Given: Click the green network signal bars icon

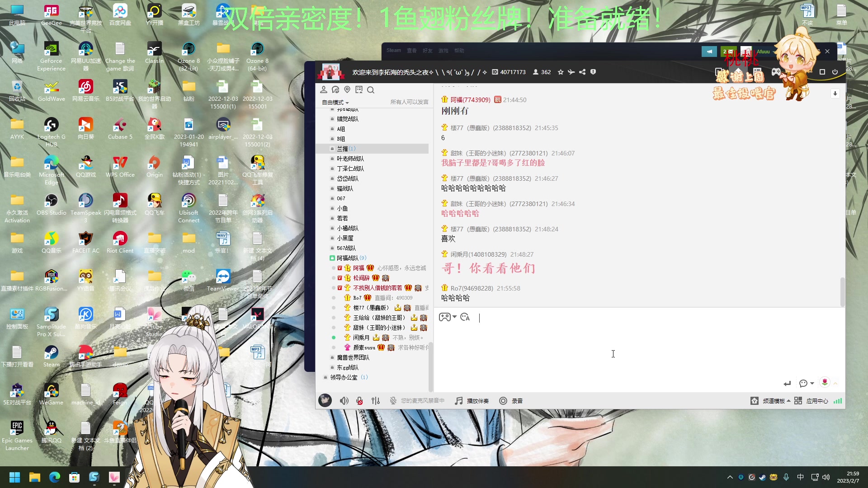Looking at the screenshot, I should coord(838,401).
